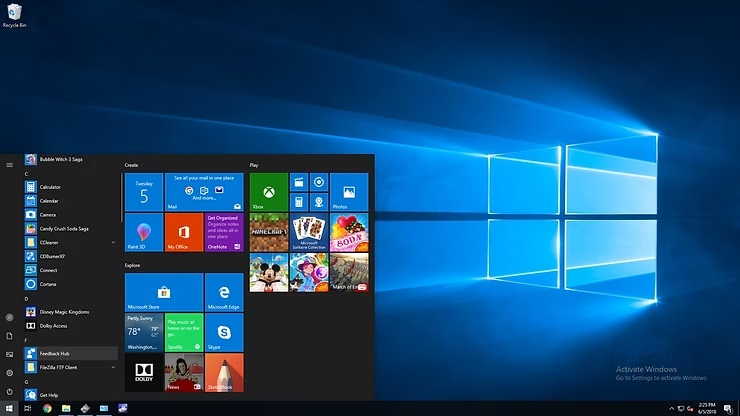Launch the Bubble Witch 3 game tile
Screen dimensions: 740x416
pyautogui.click(x=309, y=272)
